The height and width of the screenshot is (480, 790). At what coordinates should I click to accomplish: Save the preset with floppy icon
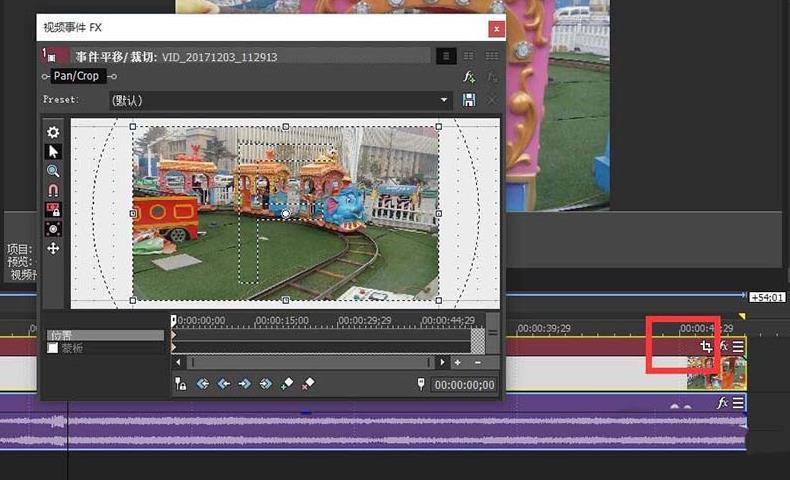(x=469, y=100)
